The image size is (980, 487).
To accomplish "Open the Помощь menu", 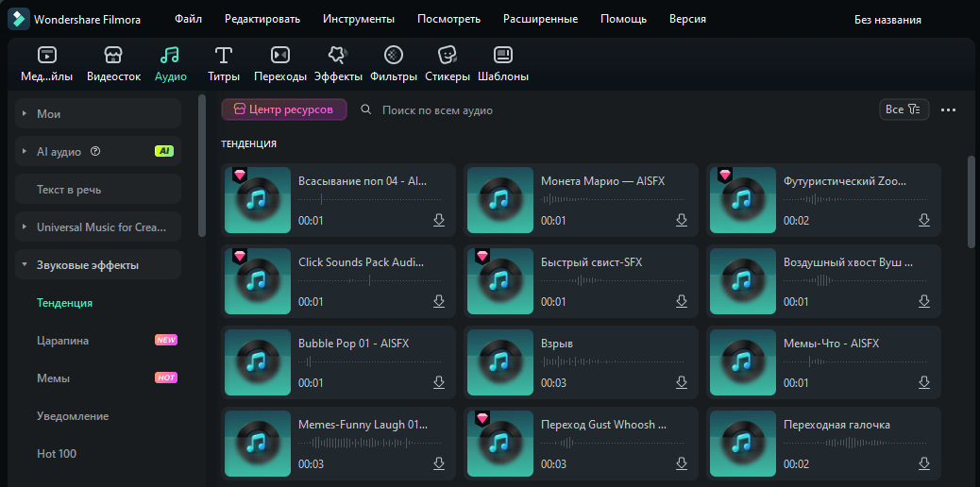I will (x=624, y=20).
